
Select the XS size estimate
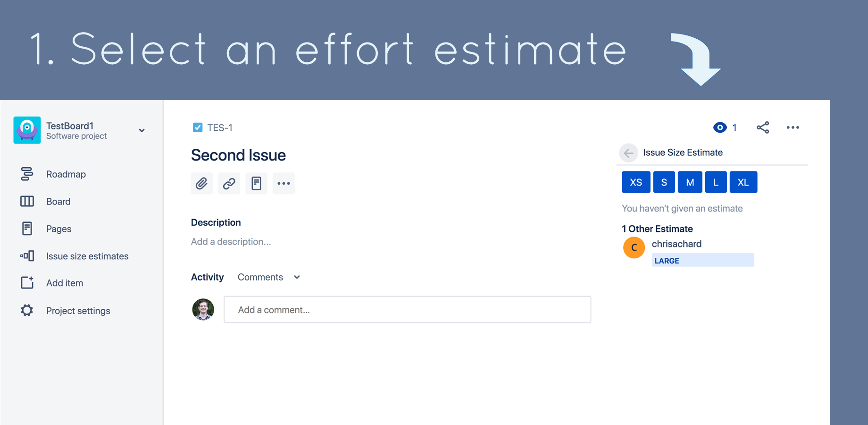tap(636, 182)
